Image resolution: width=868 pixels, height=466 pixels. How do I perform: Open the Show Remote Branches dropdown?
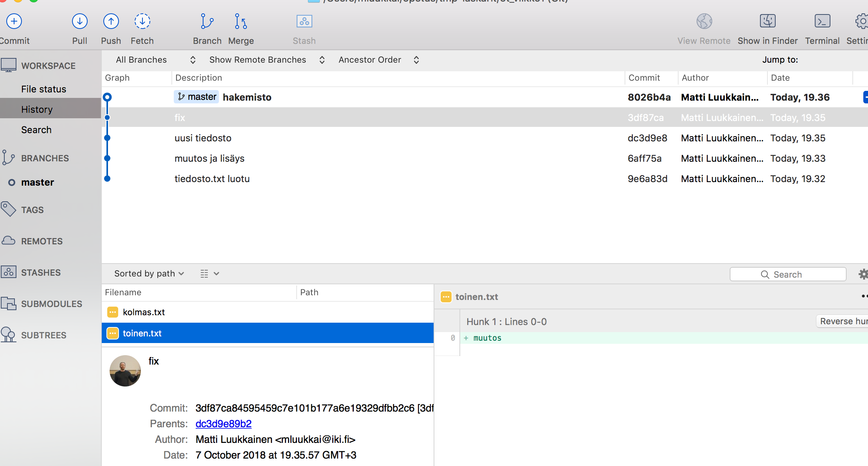click(267, 60)
